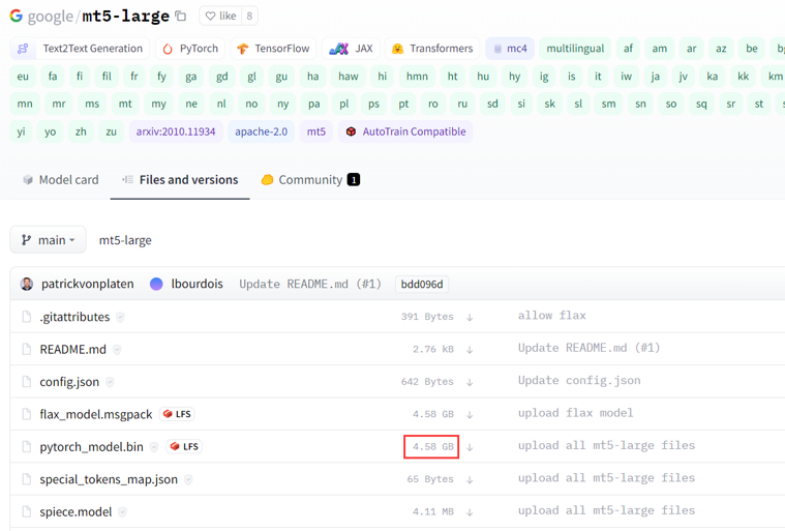This screenshot has width=785, height=531.
Task: Download README.md via arrow icon
Action: (x=470, y=350)
